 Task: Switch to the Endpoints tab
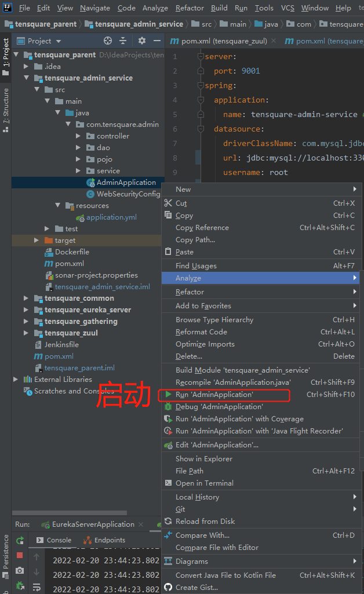[x=104, y=540]
